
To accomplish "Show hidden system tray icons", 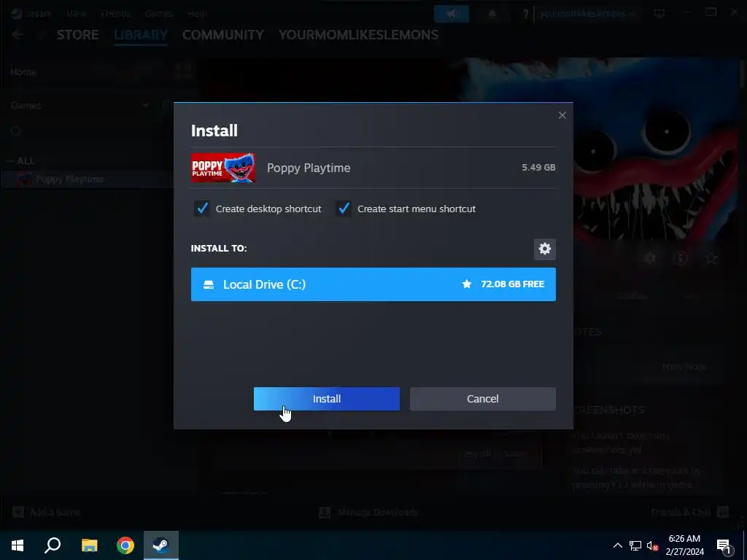I will (617, 545).
